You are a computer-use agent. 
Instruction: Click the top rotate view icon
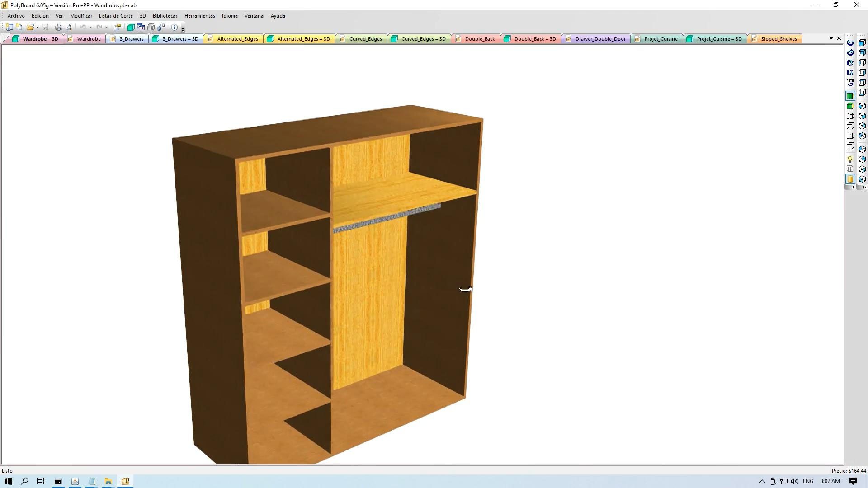point(850,43)
